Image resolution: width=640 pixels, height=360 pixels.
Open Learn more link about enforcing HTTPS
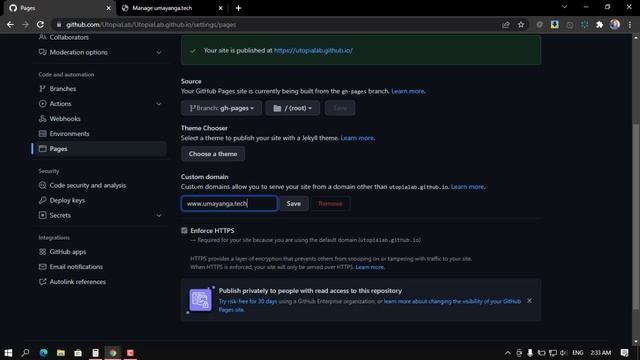point(369,267)
